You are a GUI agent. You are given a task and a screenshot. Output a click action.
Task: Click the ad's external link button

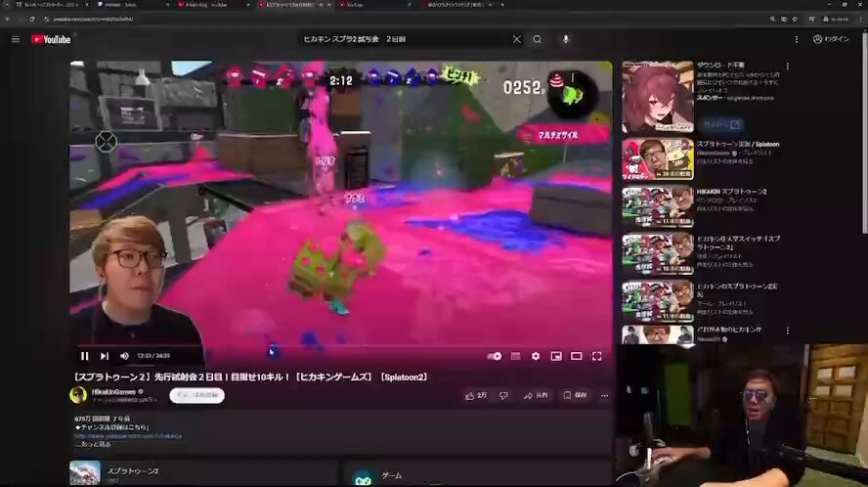click(x=720, y=124)
